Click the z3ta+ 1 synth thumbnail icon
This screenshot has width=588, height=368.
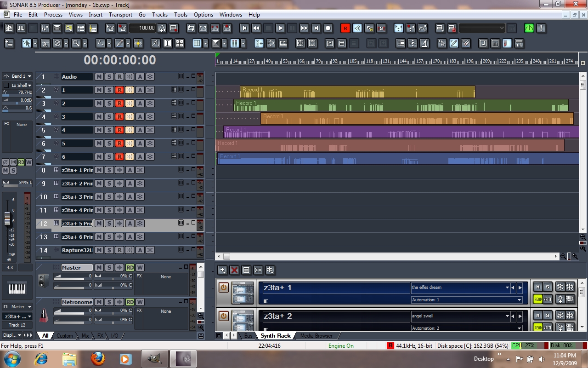[x=243, y=292]
